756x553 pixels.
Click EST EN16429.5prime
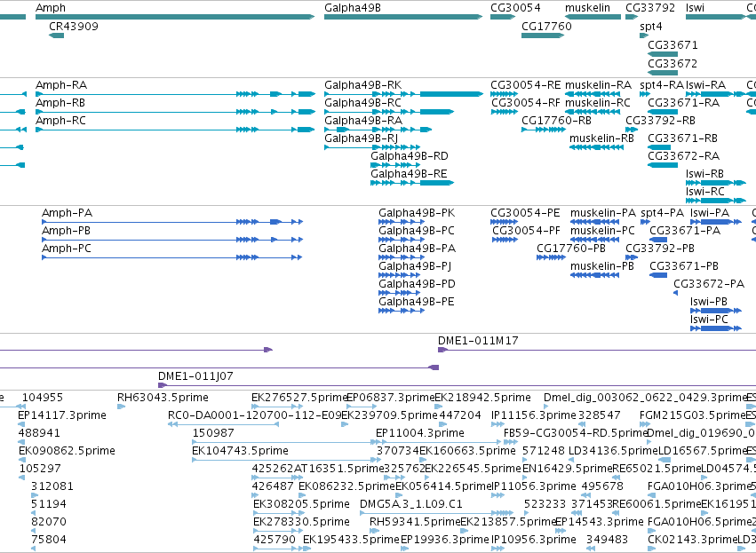click(526, 478)
